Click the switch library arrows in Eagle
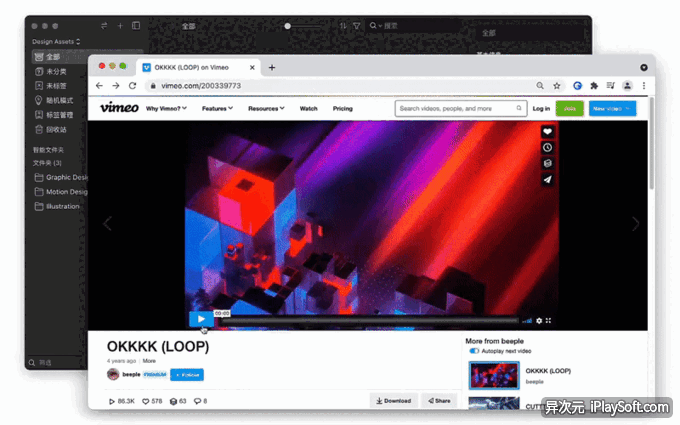This screenshot has width=680, height=425. tap(104, 26)
